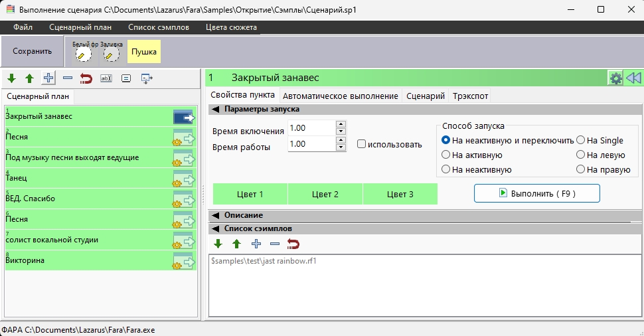Select На левую radio option
644x336 pixels.
pyautogui.click(x=580, y=155)
